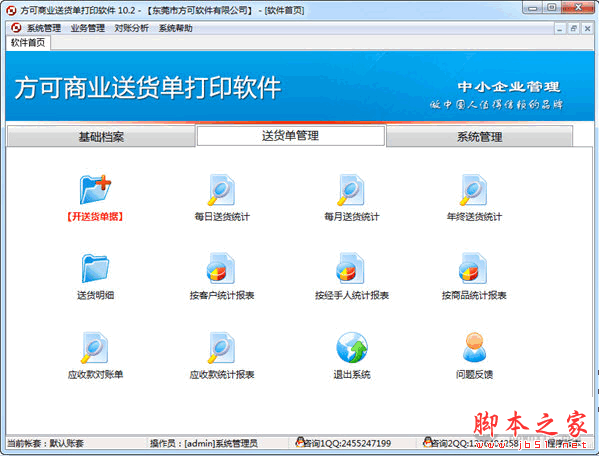Click the 操作员 admin status entry
Viewport: 599px width, 456px height.
204,443
